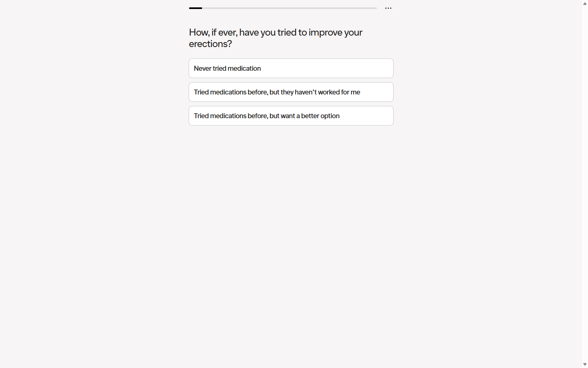
Task: Show more actions via the dots icon
Action: click(388, 8)
